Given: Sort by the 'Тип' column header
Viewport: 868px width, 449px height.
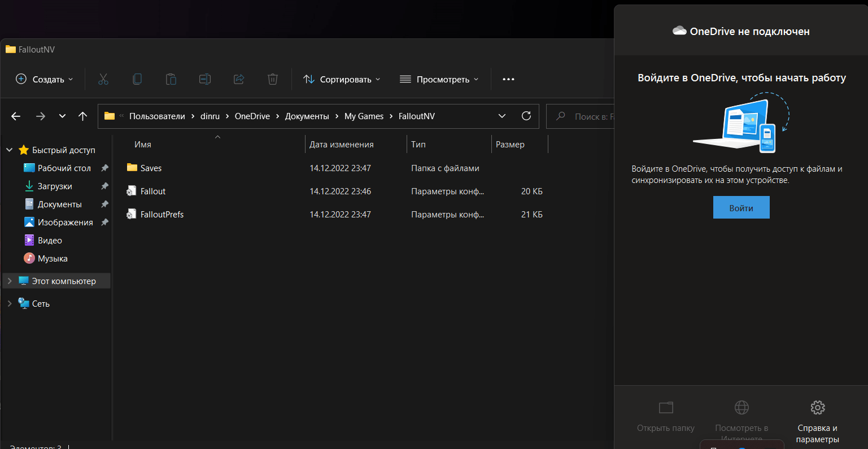Looking at the screenshot, I should [418, 145].
